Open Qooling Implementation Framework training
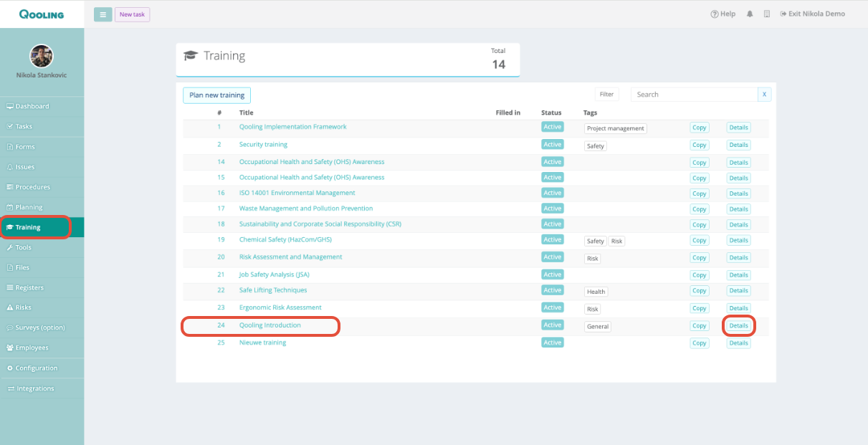The height and width of the screenshot is (445, 868). pos(292,127)
